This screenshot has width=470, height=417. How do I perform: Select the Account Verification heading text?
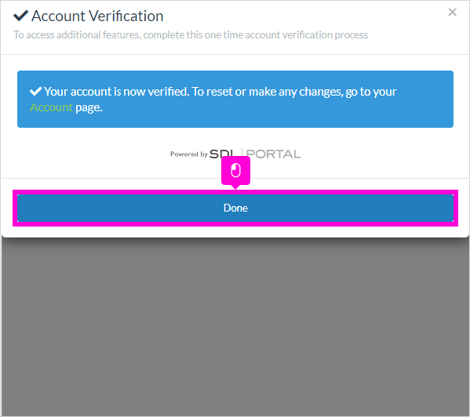click(97, 16)
